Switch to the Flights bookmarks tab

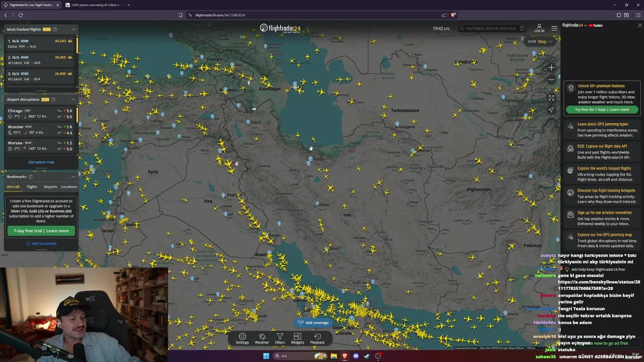coord(32,187)
